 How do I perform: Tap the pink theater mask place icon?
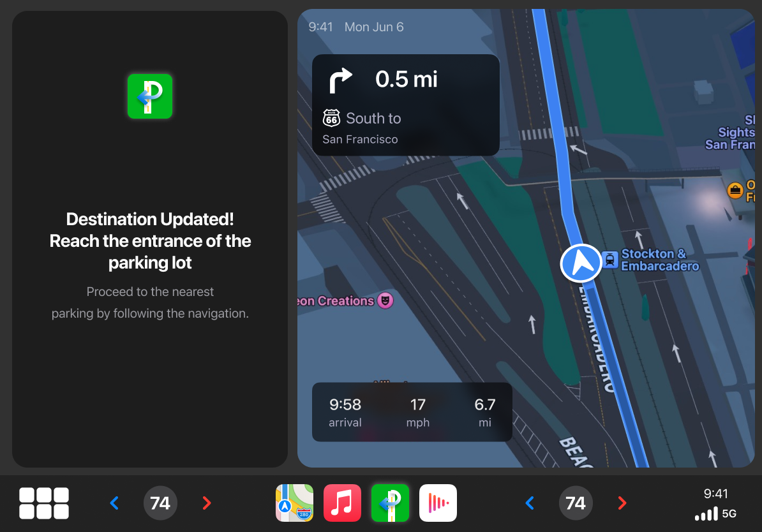point(385,300)
